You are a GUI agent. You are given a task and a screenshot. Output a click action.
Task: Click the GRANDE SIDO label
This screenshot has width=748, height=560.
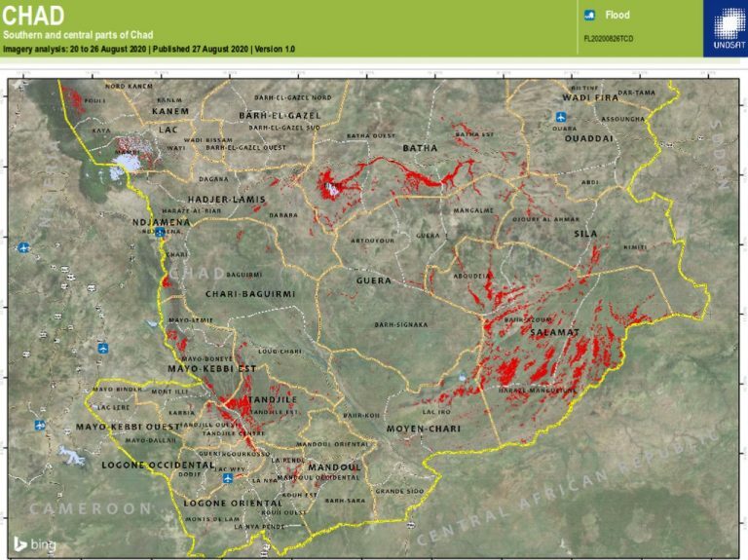(399, 491)
